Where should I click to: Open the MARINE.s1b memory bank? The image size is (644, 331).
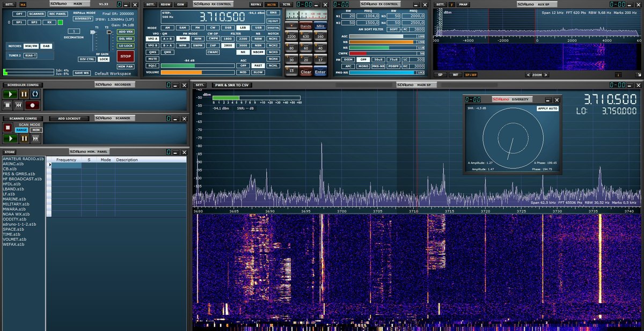[14, 199]
